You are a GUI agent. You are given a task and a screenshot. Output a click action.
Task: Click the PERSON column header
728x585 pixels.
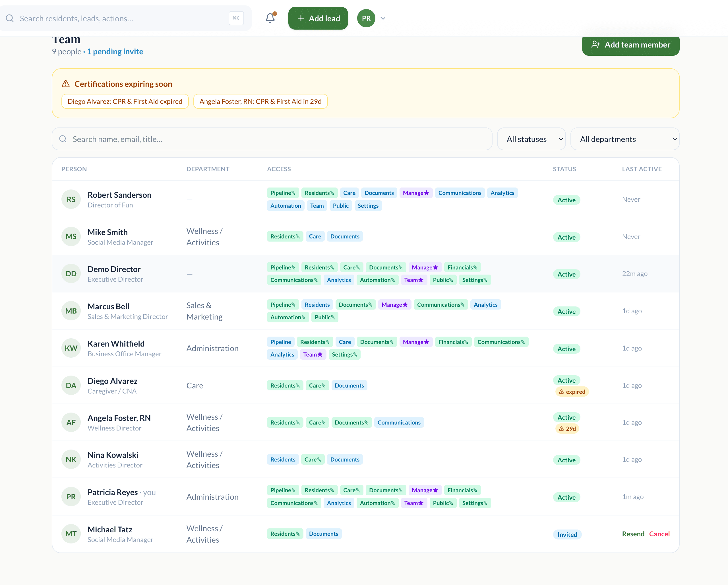pyautogui.click(x=74, y=169)
